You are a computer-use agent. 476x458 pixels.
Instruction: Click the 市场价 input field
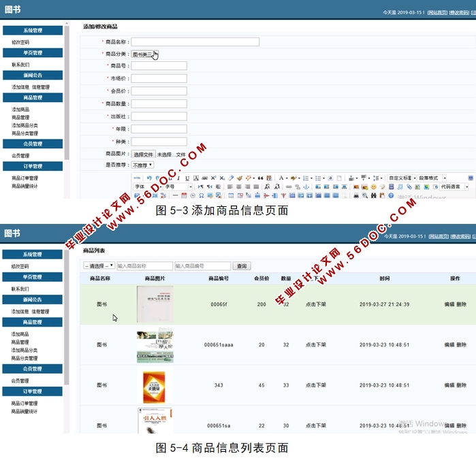[159, 78]
